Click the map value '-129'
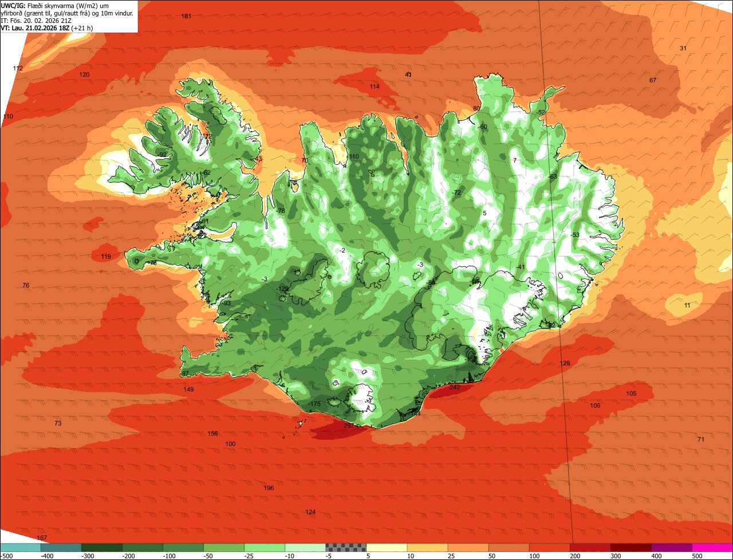Screen dimensions: 733x560 click(283, 289)
